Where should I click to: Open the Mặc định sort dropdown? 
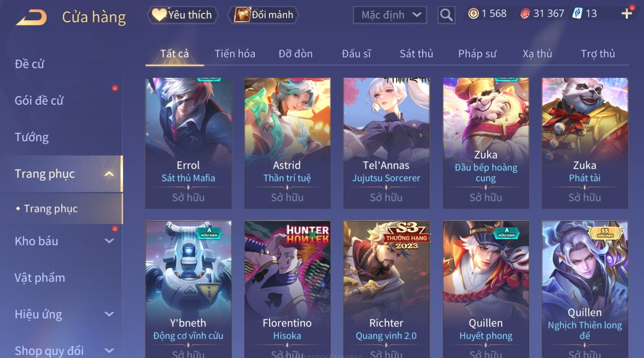point(390,15)
